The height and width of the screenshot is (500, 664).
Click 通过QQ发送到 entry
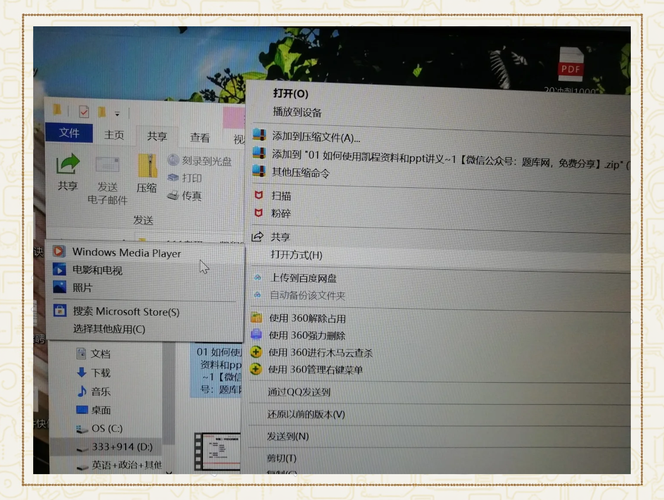[x=299, y=392]
